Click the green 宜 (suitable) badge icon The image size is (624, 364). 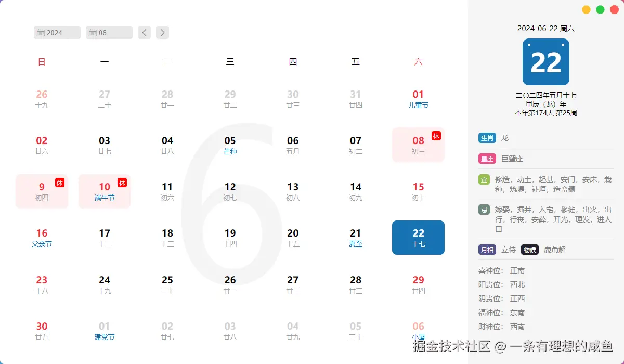484,179
